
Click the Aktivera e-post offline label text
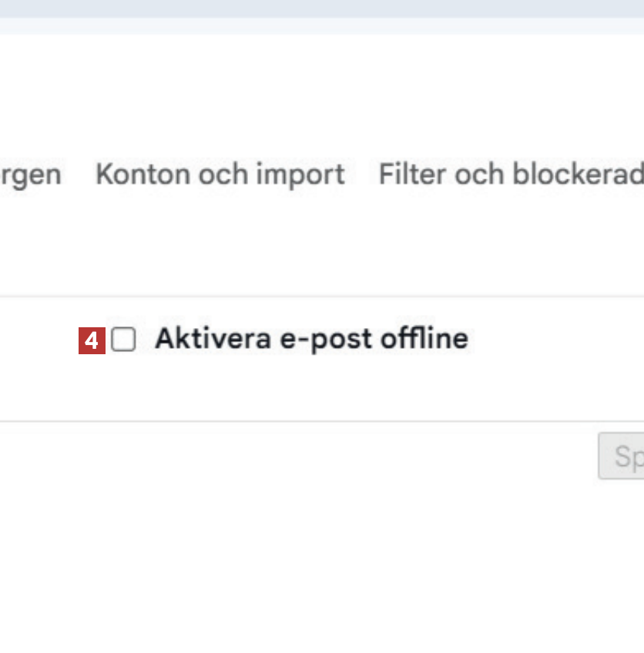[311, 339]
